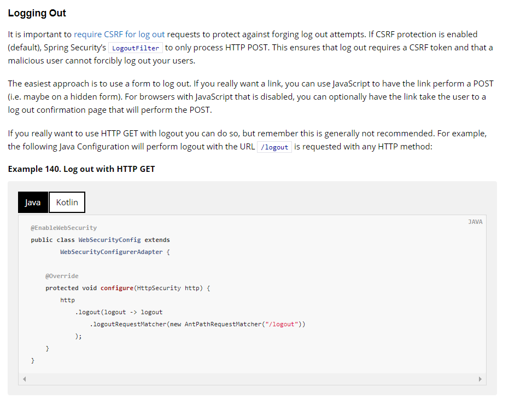Click the 'Example 140. Log out with HTTP GET' title
The image size is (532, 404).
81,169
